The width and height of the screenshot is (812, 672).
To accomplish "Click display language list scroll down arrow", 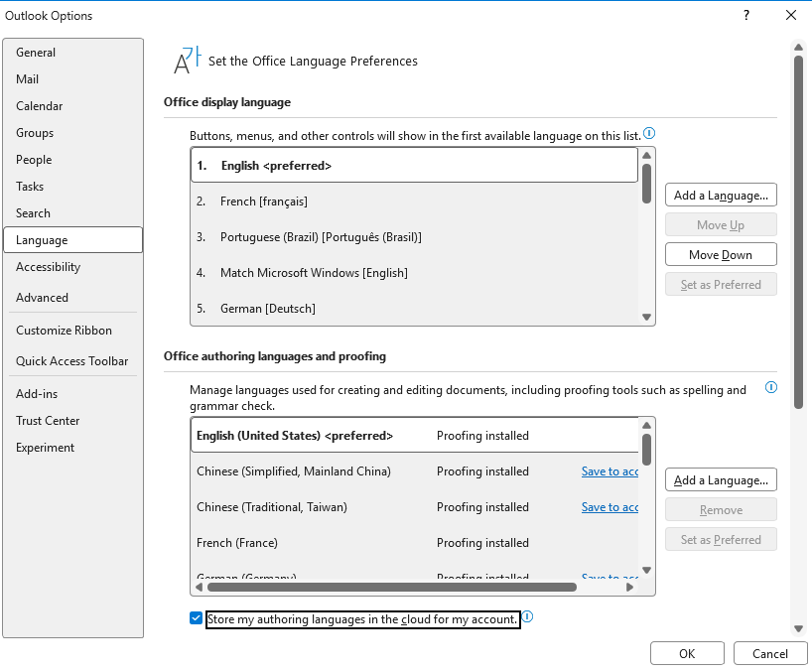I will coord(646,317).
